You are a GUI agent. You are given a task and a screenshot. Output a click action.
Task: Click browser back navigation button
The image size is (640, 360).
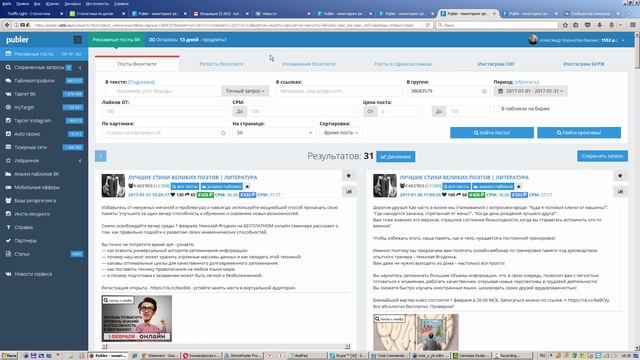(x=7, y=25)
